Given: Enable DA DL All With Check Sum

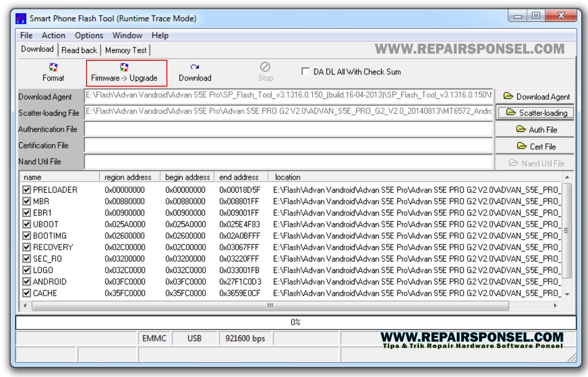Looking at the screenshot, I should 305,72.
